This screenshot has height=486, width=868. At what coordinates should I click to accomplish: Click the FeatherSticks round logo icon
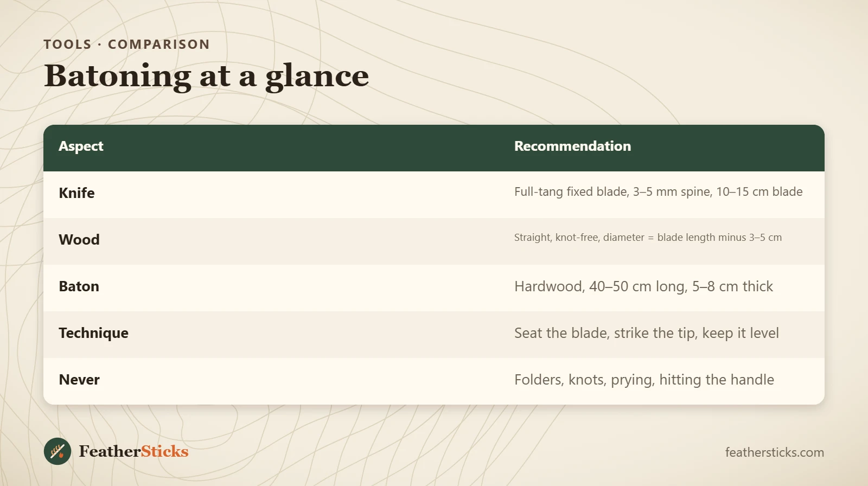58,451
